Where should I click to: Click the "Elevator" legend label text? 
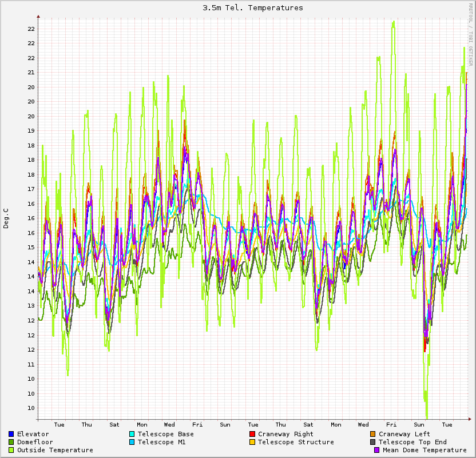[33, 434]
